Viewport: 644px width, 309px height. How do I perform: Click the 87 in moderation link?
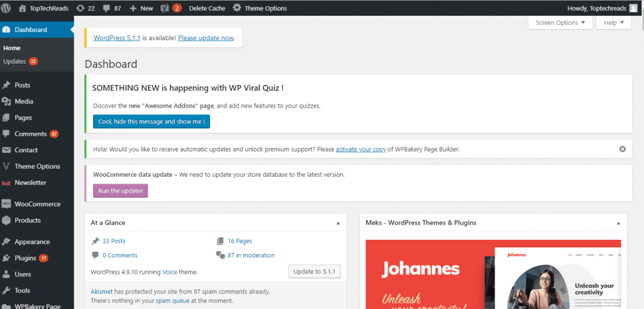(251, 255)
